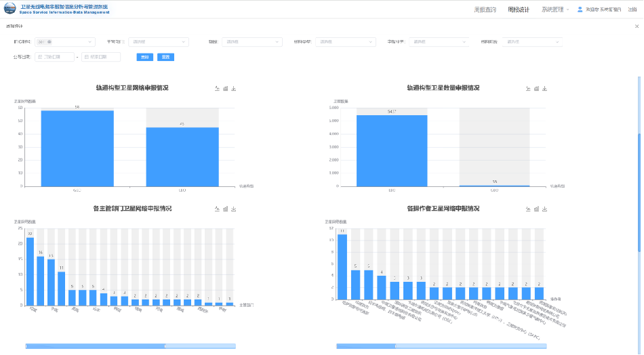The height and width of the screenshot is (355, 644).
Task: Open the last filter dropdown in the filter row
Action: point(531,42)
